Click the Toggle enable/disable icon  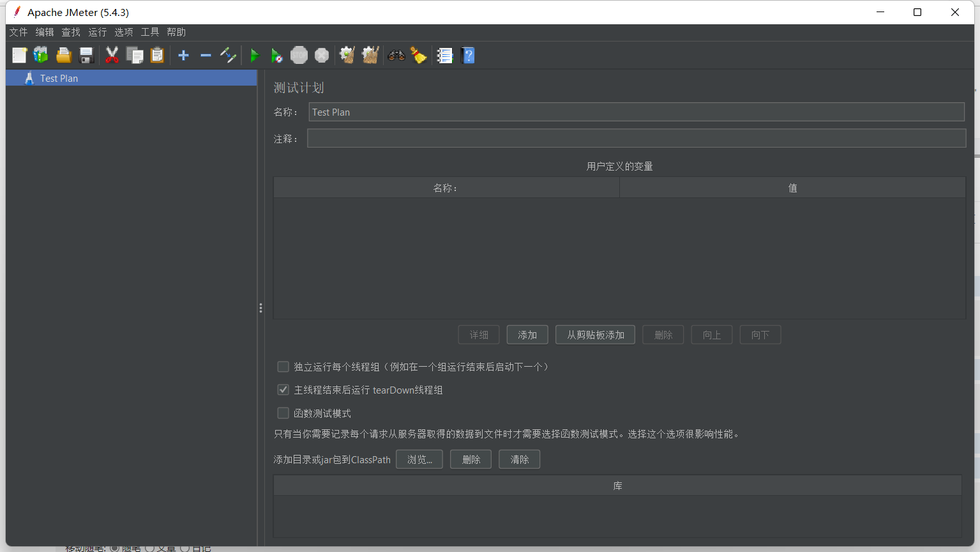tap(228, 56)
